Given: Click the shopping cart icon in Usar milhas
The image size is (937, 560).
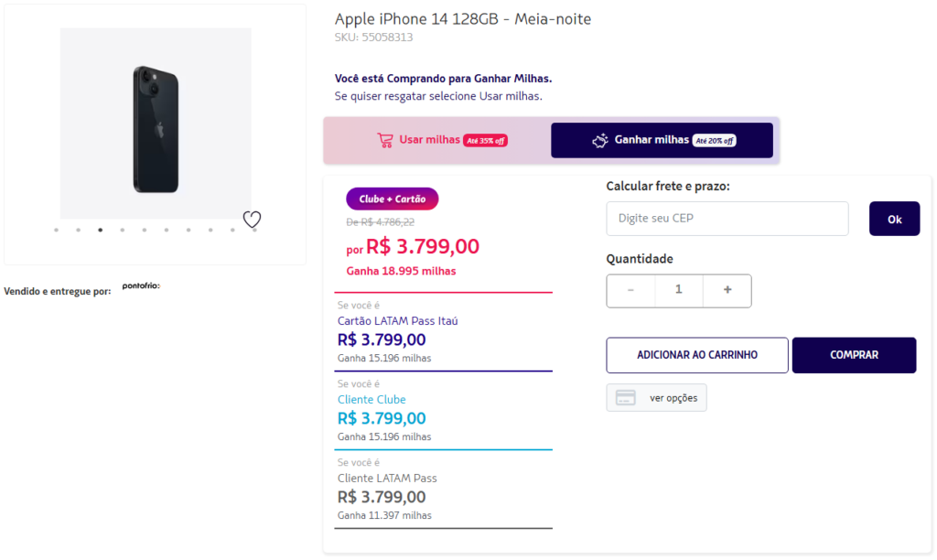Looking at the screenshot, I should point(385,140).
